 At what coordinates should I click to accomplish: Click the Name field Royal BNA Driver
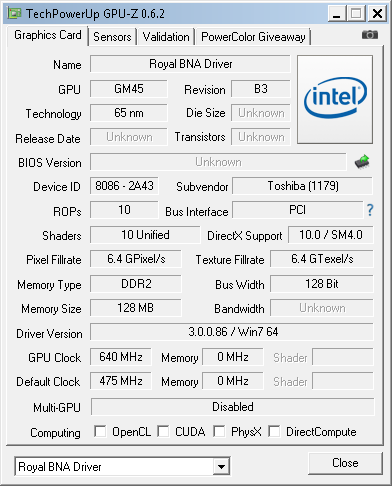[190, 64]
